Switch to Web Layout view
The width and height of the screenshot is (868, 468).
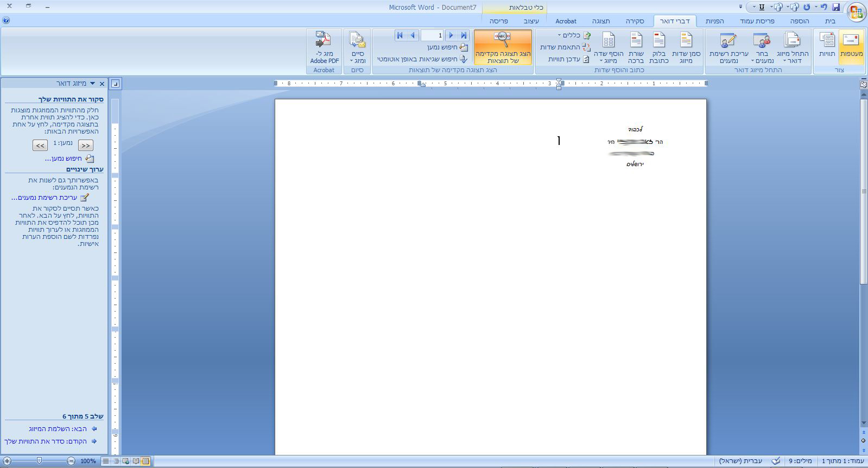(x=126, y=461)
